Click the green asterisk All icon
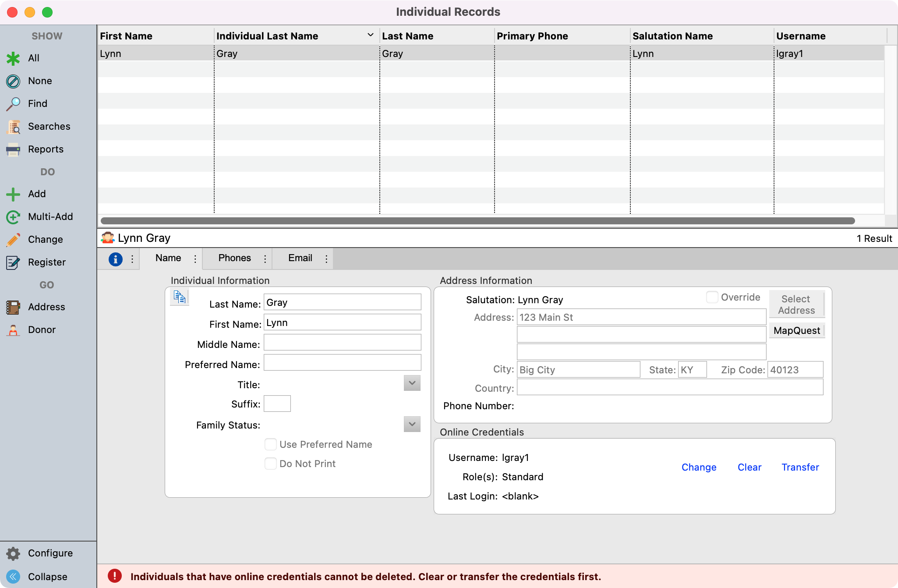The height and width of the screenshot is (588, 898). (13, 58)
